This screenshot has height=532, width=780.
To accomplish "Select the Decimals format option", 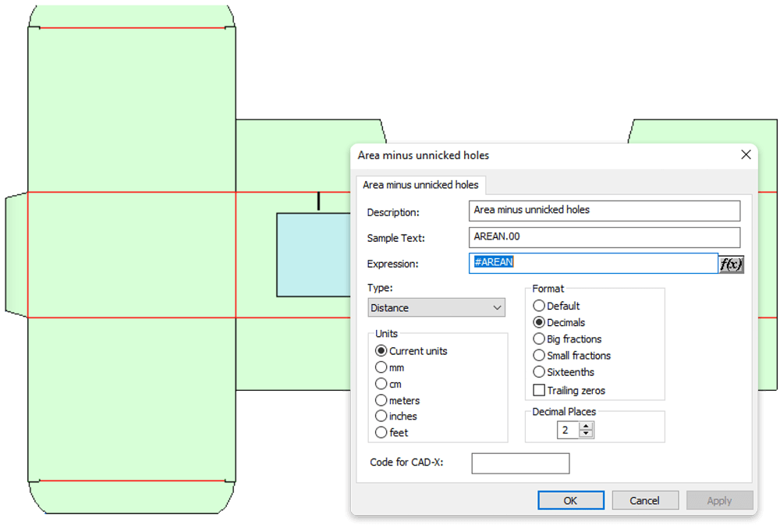I will [539, 322].
